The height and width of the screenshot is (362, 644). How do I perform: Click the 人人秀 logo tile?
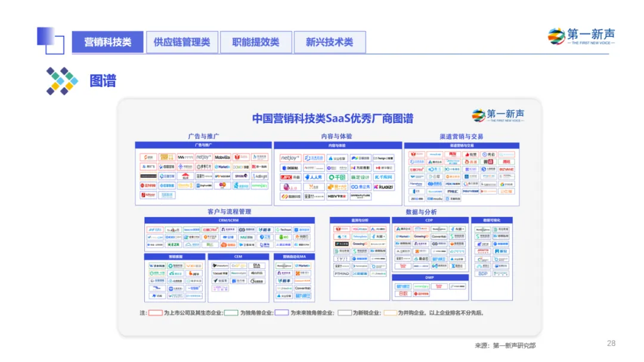(x=314, y=177)
